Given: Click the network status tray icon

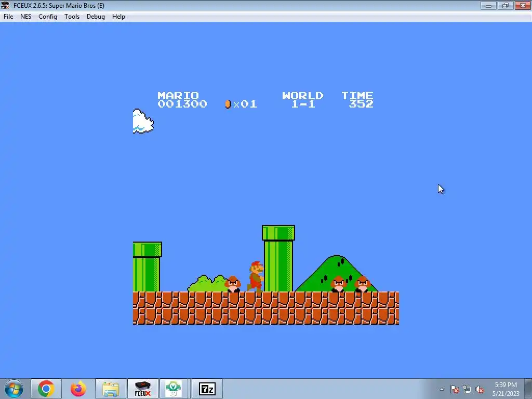Looking at the screenshot, I should [x=467, y=390].
